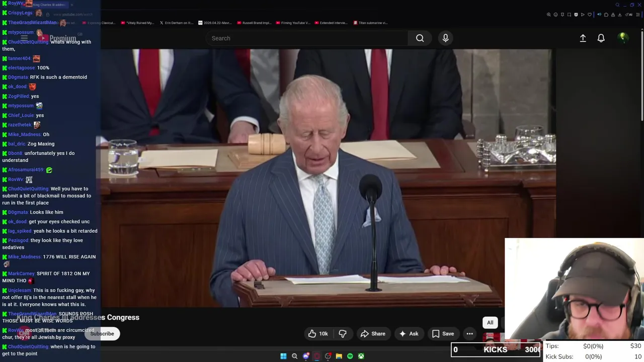The image size is (644, 362).
Task: Click chat username Unjclesam
Action: 20,290
